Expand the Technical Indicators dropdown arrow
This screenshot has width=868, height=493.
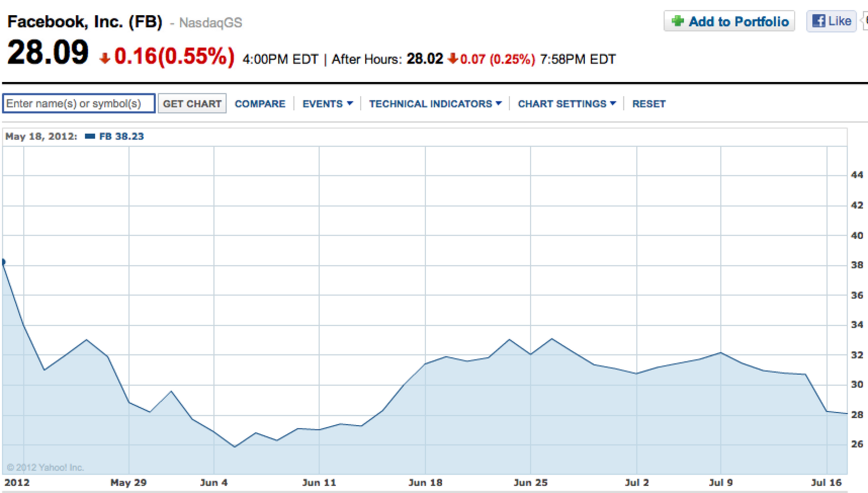point(499,103)
